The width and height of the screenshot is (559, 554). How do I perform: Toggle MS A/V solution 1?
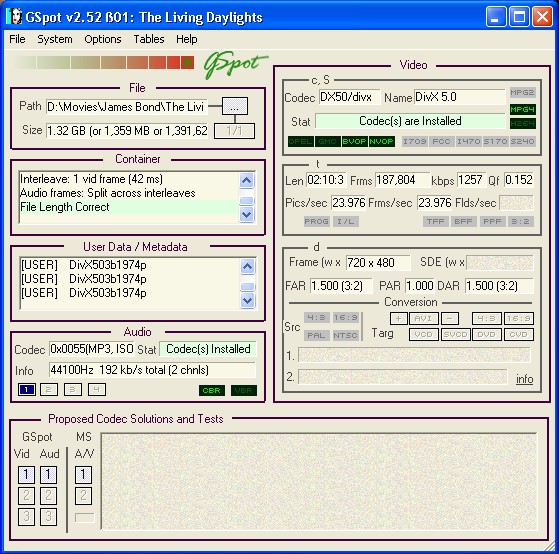pos(83,475)
